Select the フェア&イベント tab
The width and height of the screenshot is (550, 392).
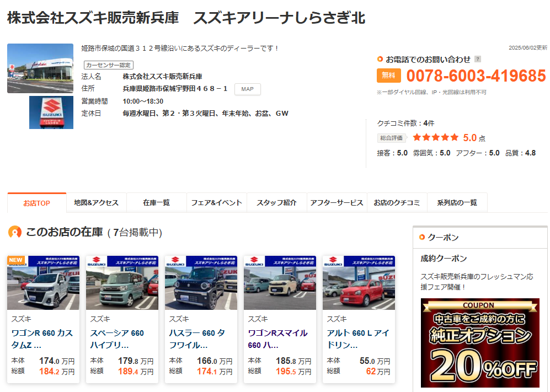tap(216, 203)
